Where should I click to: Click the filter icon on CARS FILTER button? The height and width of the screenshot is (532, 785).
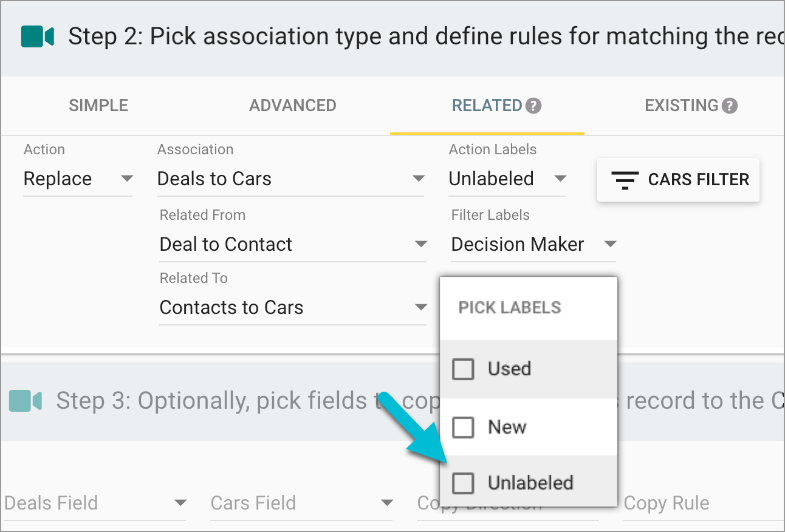[x=625, y=179]
